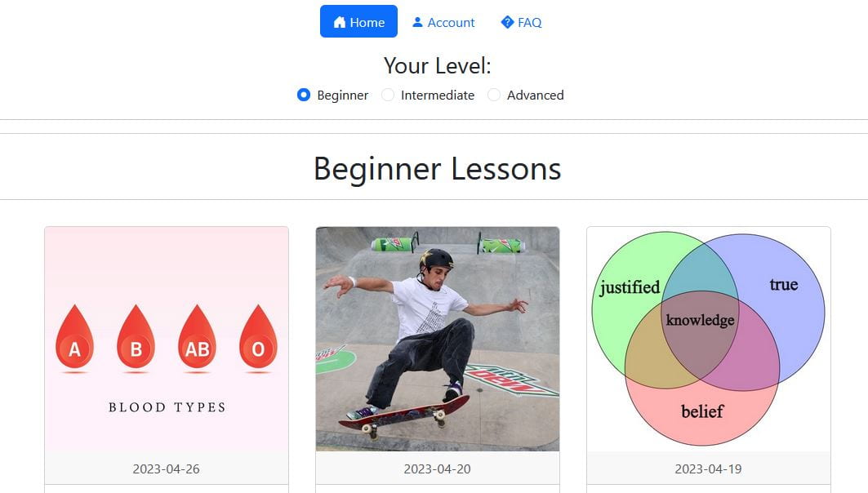Screen dimensions: 868x493
Task: Click the AB blood drop icon
Action: click(197, 338)
